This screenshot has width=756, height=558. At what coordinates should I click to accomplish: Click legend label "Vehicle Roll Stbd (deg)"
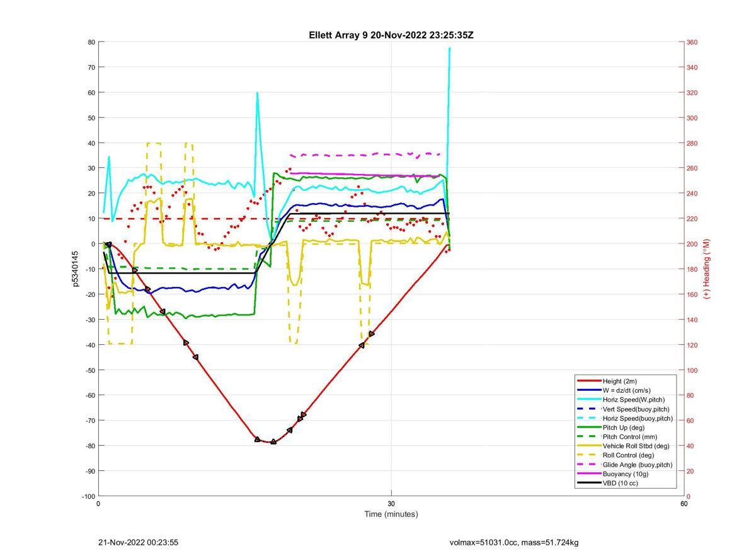pos(636,446)
